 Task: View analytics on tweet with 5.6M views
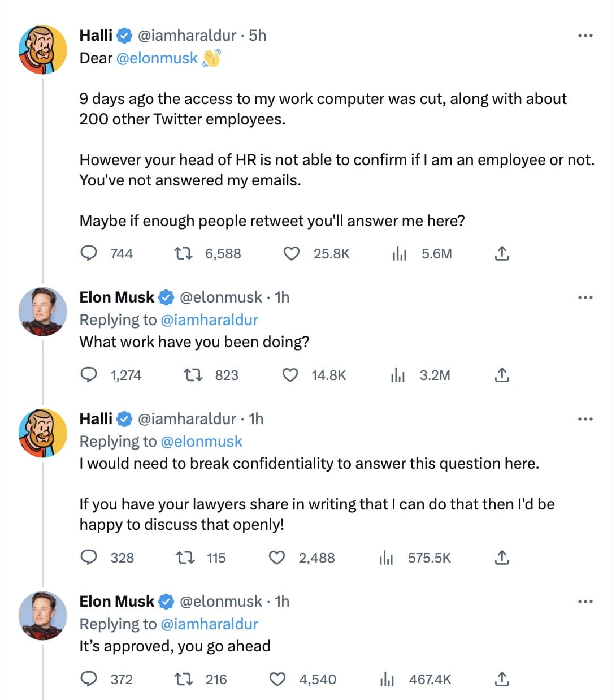[400, 253]
